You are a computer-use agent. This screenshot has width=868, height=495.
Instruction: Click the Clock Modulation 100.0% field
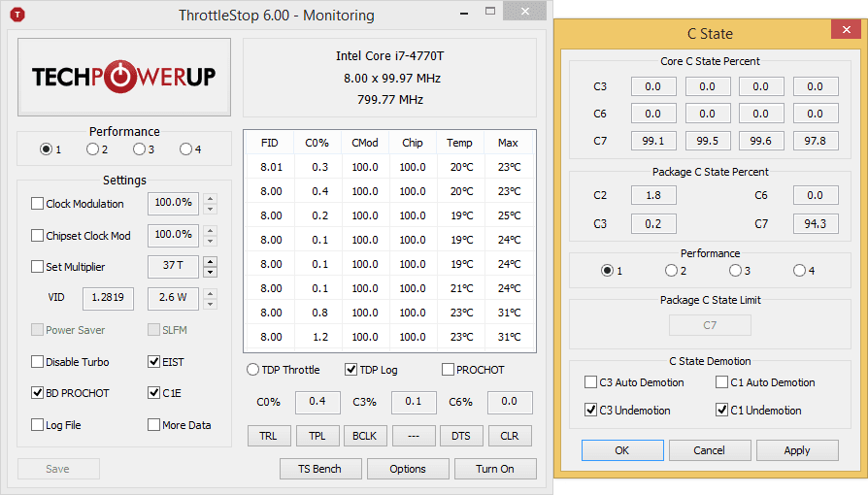pyautogui.click(x=173, y=203)
